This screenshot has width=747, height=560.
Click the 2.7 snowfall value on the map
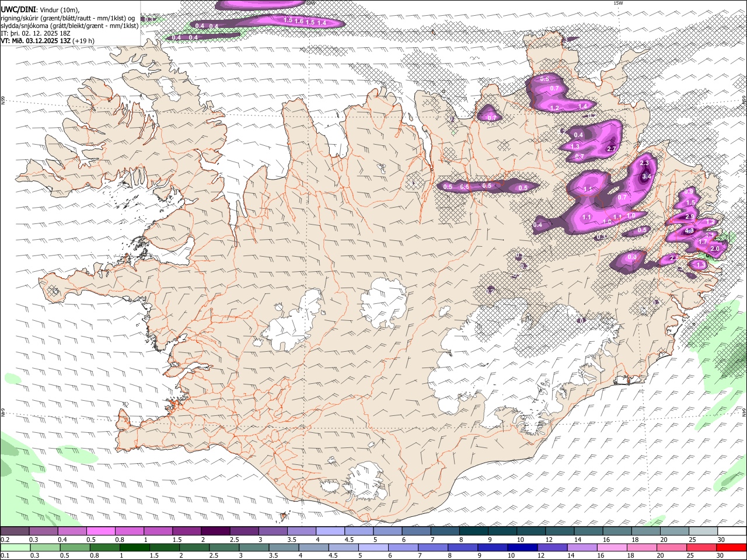[612, 149]
